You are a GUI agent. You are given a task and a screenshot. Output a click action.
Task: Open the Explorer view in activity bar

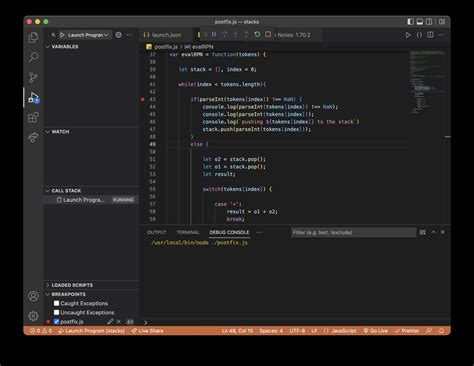click(33, 37)
